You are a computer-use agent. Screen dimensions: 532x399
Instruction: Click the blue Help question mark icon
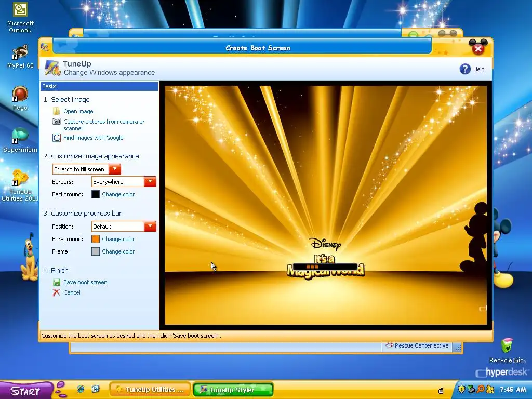pyautogui.click(x=465, y=69)
